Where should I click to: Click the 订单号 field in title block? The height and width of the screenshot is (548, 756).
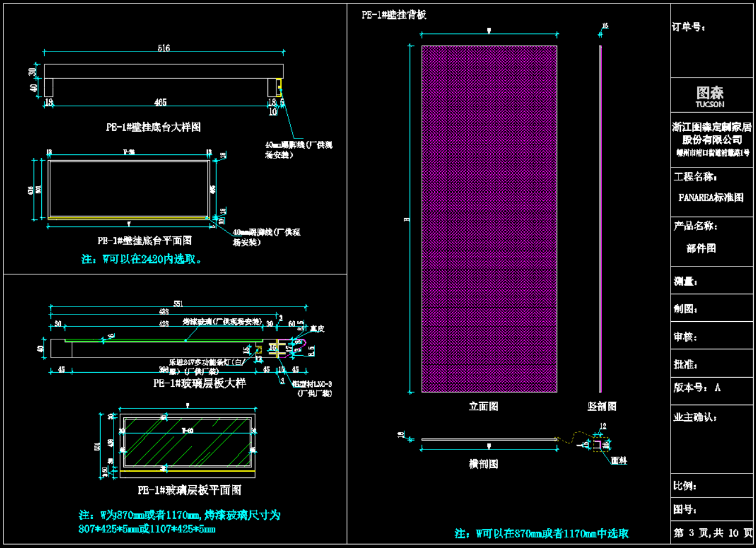(x=688, y=27)
